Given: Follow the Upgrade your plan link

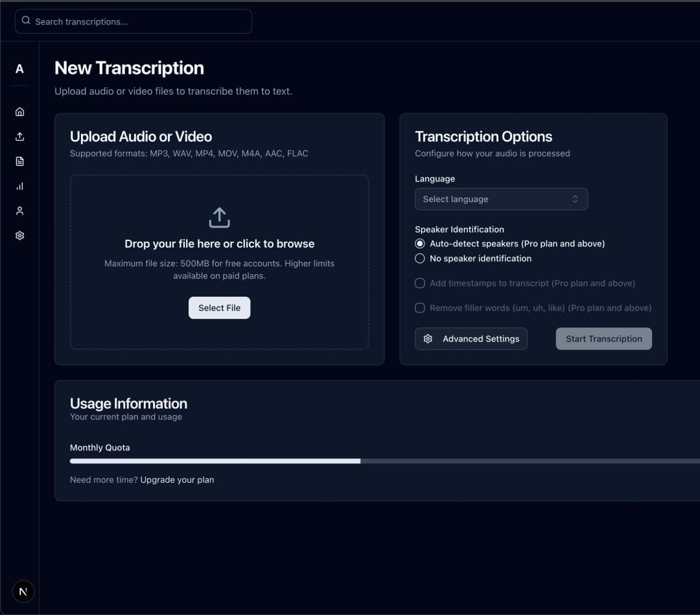Looking at the screenshot, I should pyautogui.click(x=177, y=480).
